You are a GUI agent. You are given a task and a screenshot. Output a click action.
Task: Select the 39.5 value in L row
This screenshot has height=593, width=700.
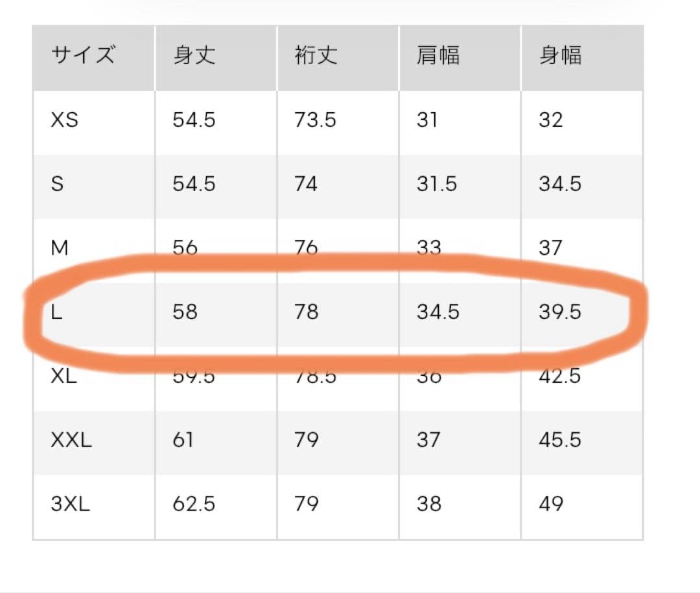click(560, 312)
